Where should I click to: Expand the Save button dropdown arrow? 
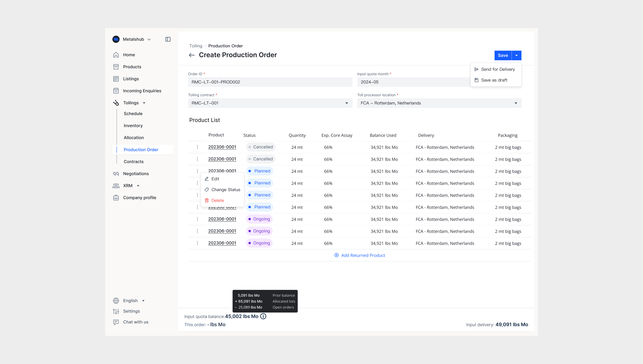[517, 55]
